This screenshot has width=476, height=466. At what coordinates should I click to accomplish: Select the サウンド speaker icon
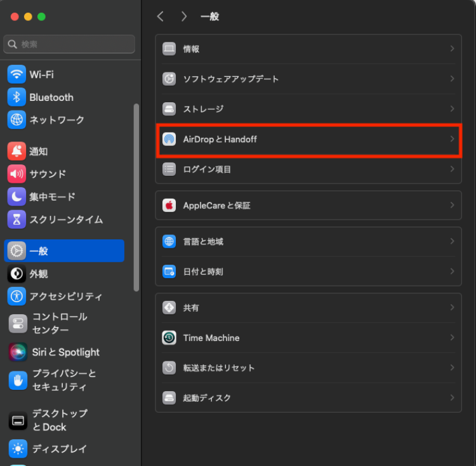(17, 174)
